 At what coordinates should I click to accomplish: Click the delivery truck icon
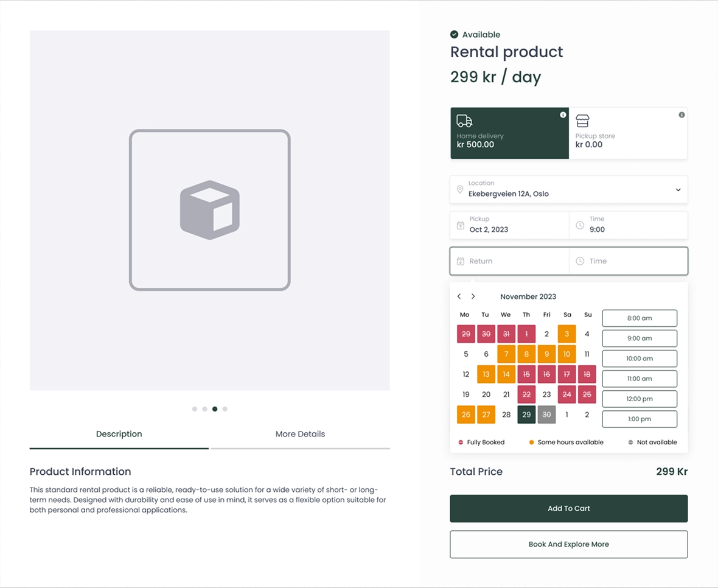[464, 121]
